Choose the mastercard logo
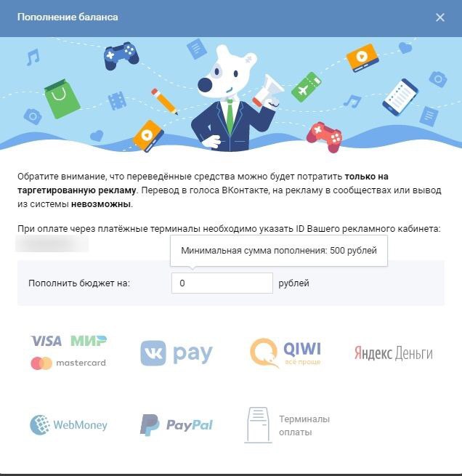The height and width of the screenshot is (476, 462). tap(68, 363)
